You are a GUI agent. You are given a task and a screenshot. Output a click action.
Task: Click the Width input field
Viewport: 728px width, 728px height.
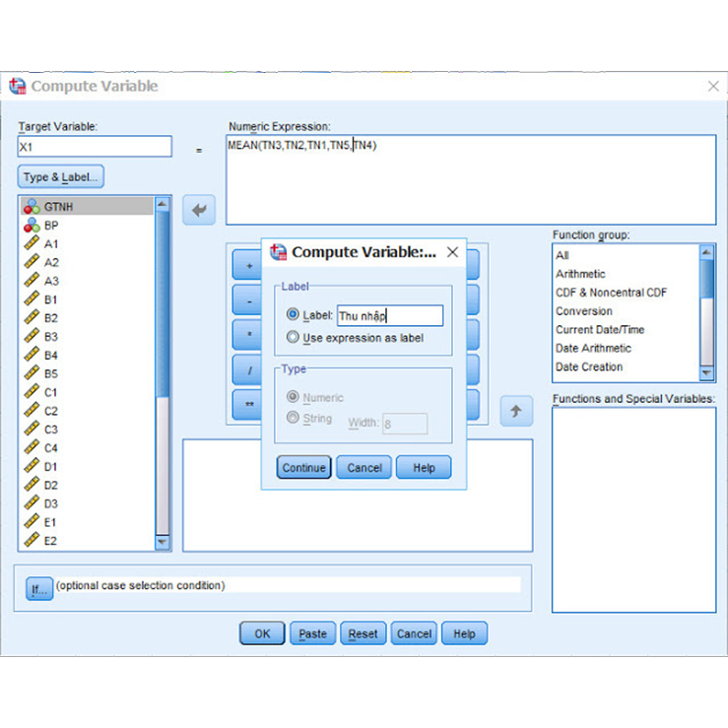tap(405, 424)
